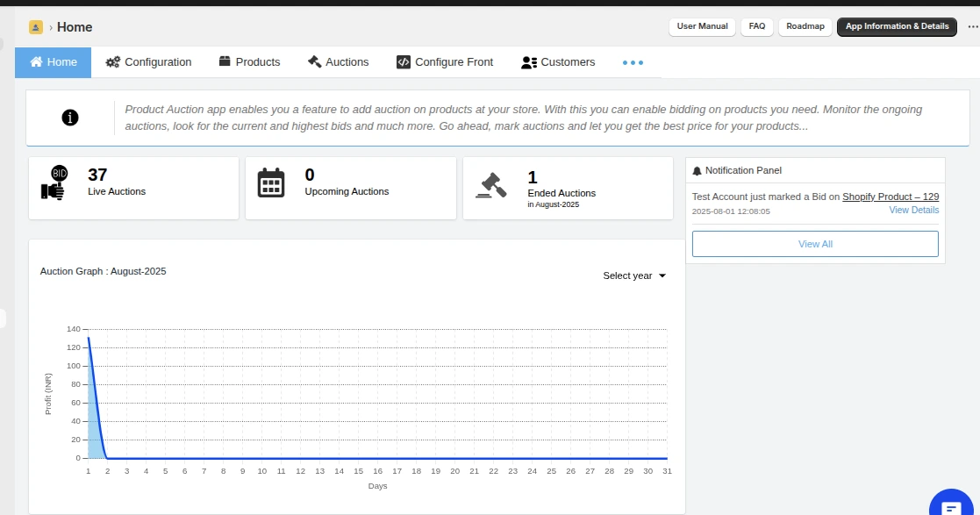The width and height of the screenshot is (980, 515).
Task: Click the BID megaphone icon for Live Auctions
Action: click(54, 184)
